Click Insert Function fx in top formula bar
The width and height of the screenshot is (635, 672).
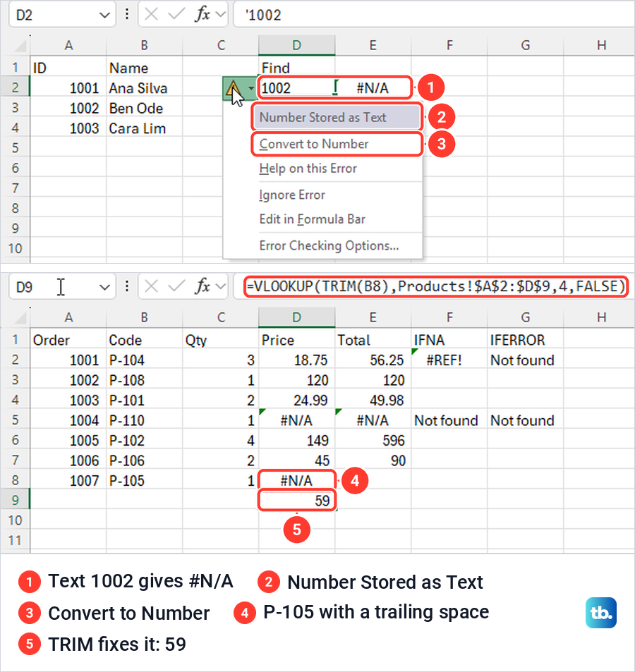pyautogui.click(x=202, y=15)
